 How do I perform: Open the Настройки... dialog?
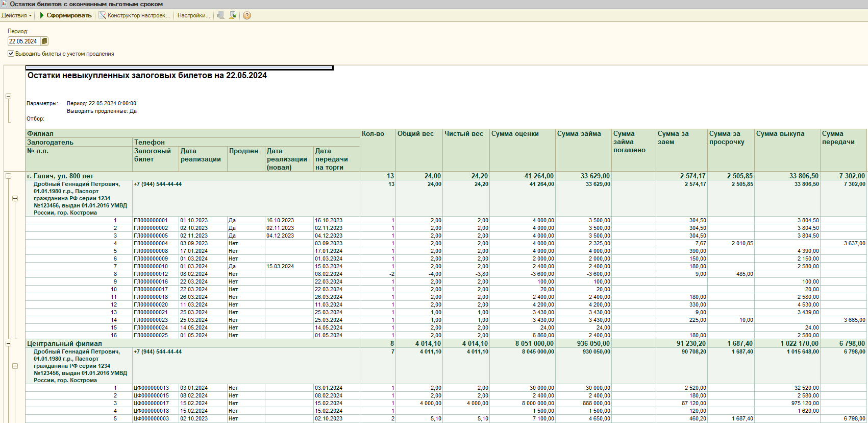coord(193,15)
